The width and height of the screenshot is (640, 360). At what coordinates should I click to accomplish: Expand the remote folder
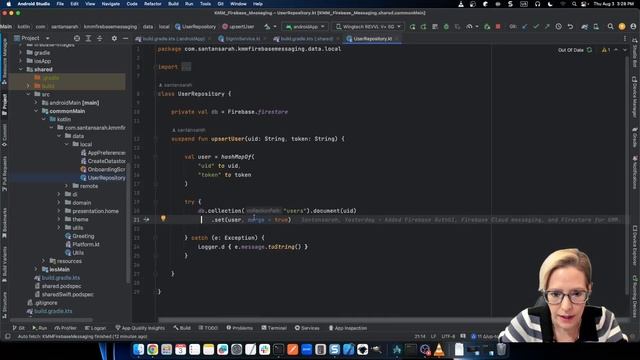[67, 186]
